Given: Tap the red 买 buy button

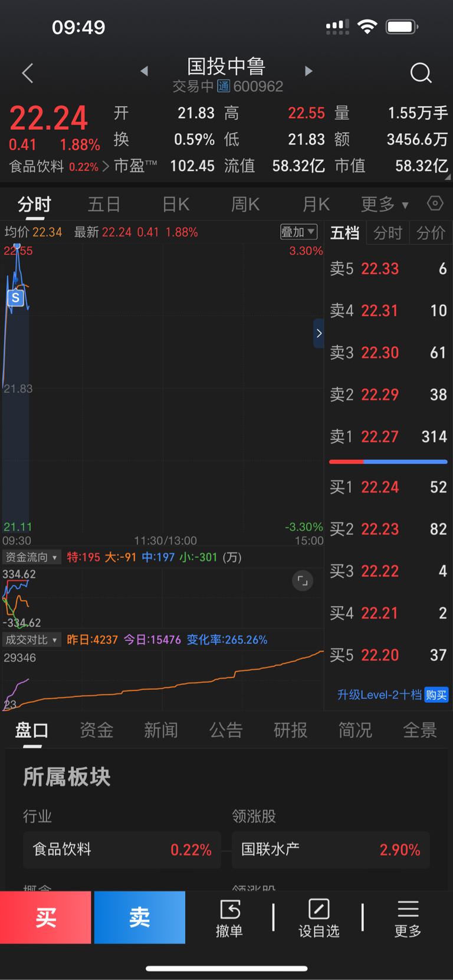Looking at the screenshot, I should click(45, 917).
